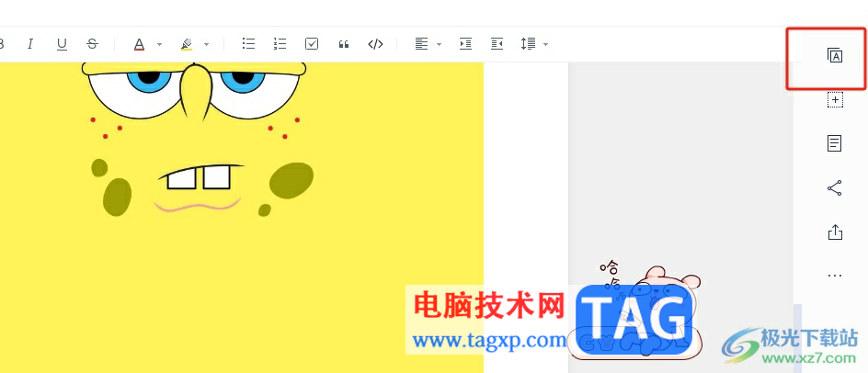
Task: Open the document outline icon
Action: tap(834, 143)
